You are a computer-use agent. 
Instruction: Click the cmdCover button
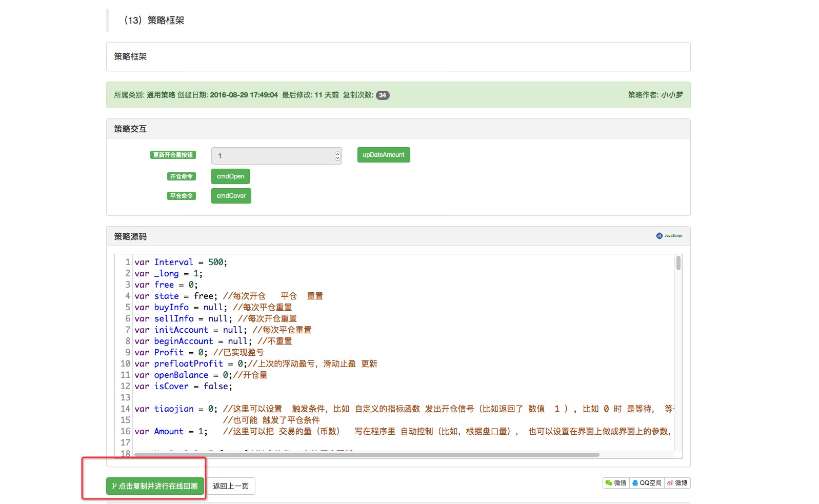click(231, 196)
